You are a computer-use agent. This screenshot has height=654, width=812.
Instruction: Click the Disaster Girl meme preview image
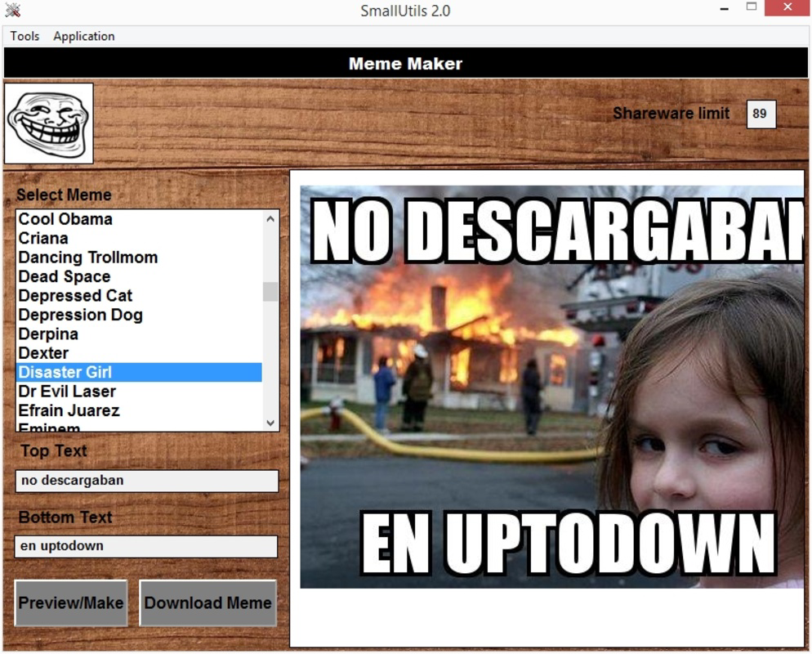[x=551, y=387]
